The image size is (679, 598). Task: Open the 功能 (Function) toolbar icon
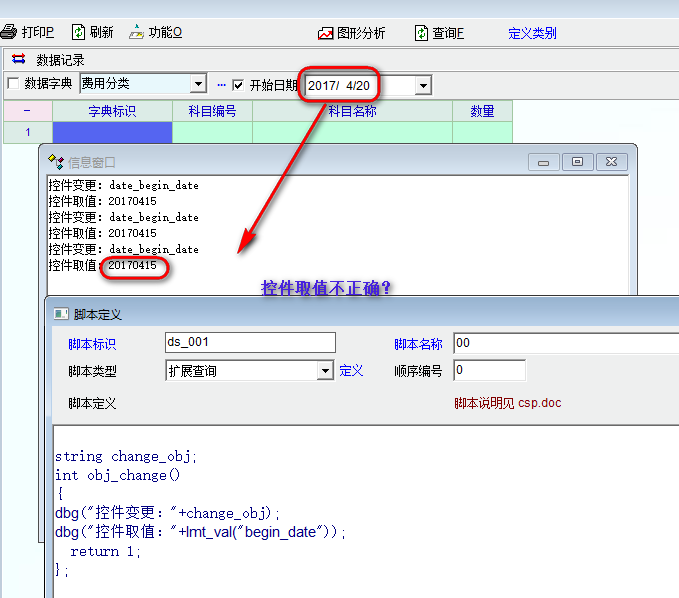[x=137, y=33]
